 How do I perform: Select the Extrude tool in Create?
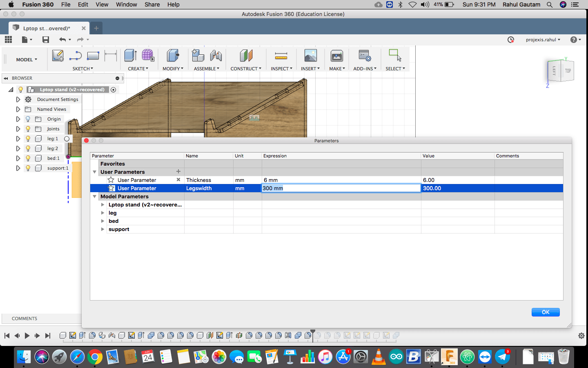[130, 55]
